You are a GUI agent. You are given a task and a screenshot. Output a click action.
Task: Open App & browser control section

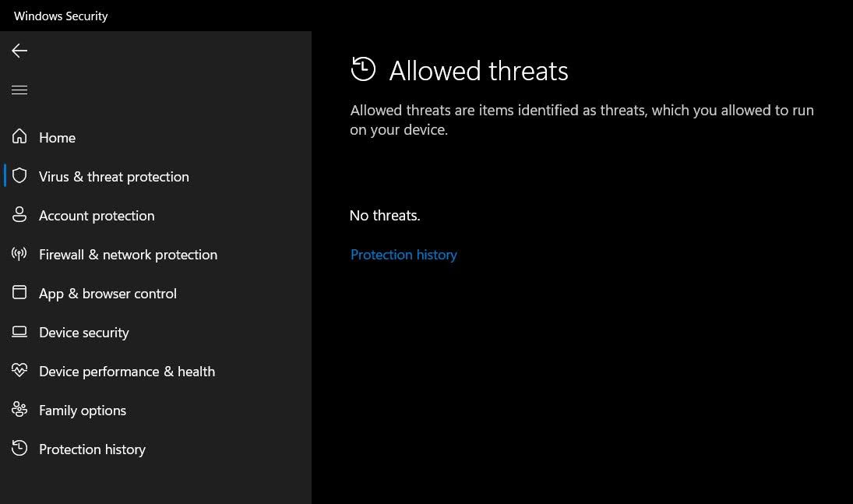[156, 294]
